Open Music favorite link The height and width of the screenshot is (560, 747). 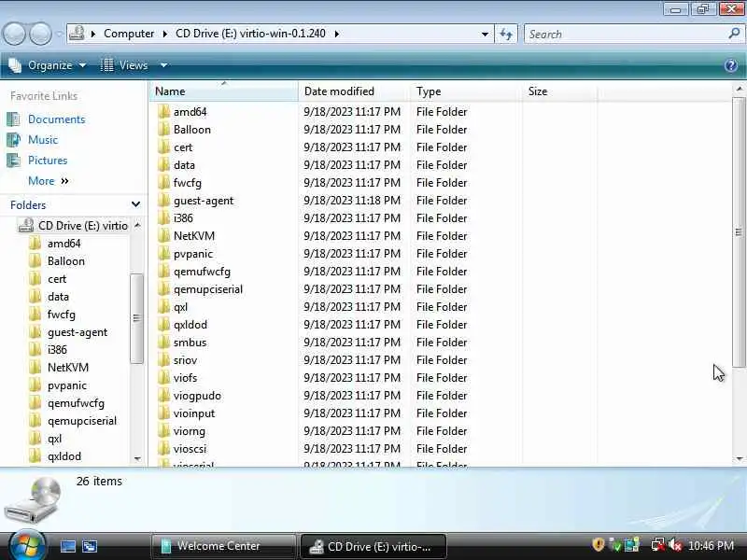pyautogui.click(x=43, y=139)
